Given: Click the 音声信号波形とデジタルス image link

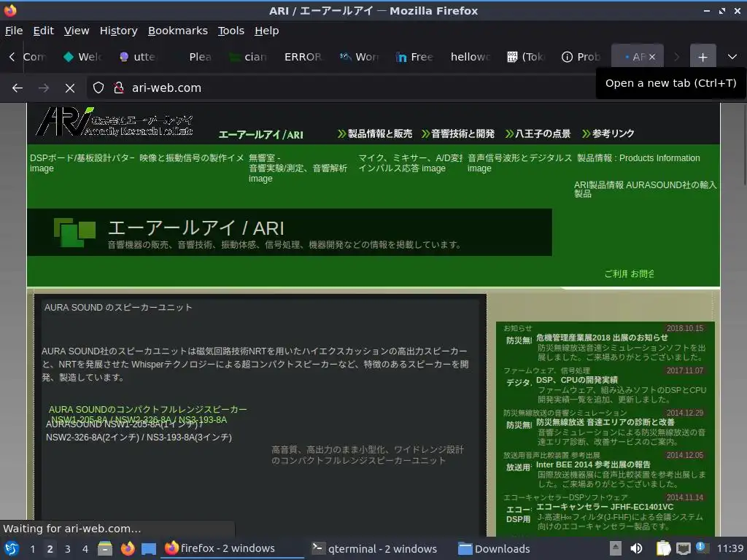Looking at the screenshot, I should (x=519, y=163).
